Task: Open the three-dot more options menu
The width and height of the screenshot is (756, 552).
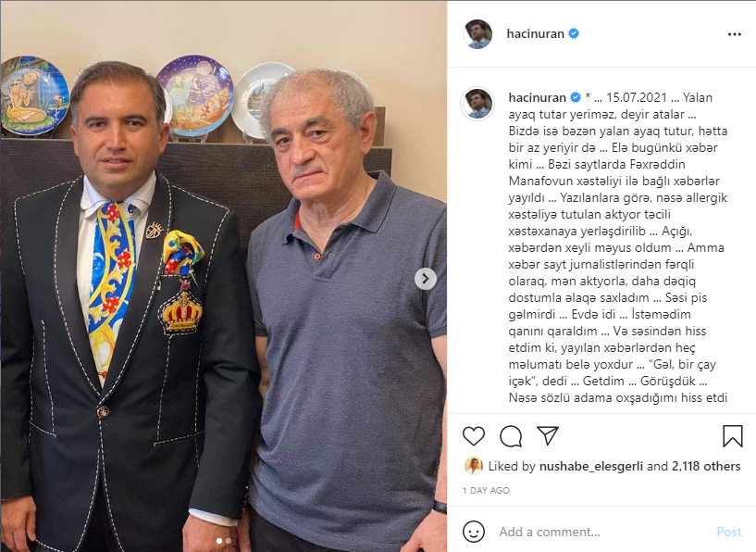Action: tap(735, 34)
